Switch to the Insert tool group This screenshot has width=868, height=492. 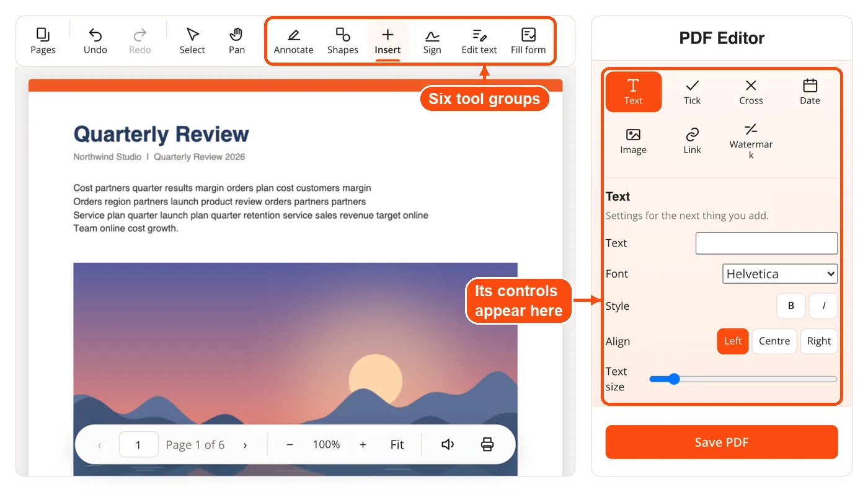(x=387, y=41)
